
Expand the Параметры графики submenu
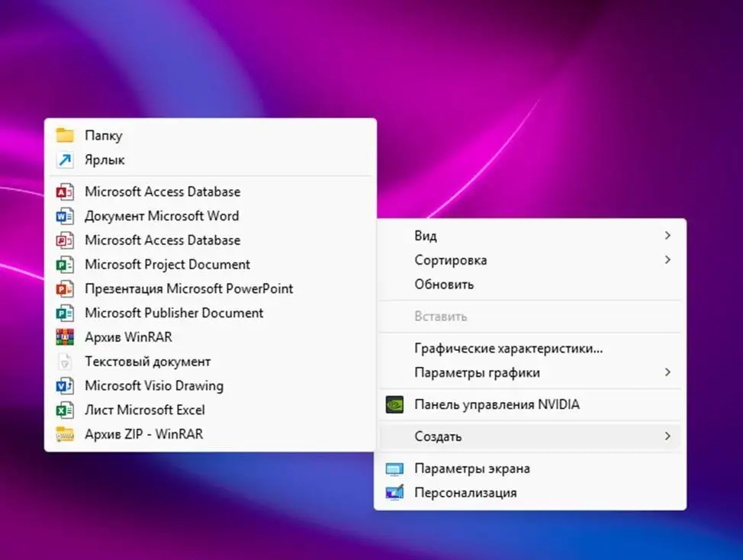(668, 373)
